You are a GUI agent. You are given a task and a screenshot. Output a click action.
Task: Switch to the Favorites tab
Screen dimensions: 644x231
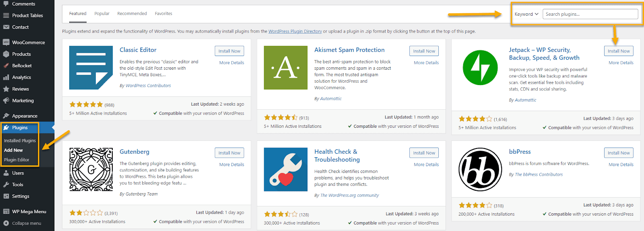click(x=163, y=13)
